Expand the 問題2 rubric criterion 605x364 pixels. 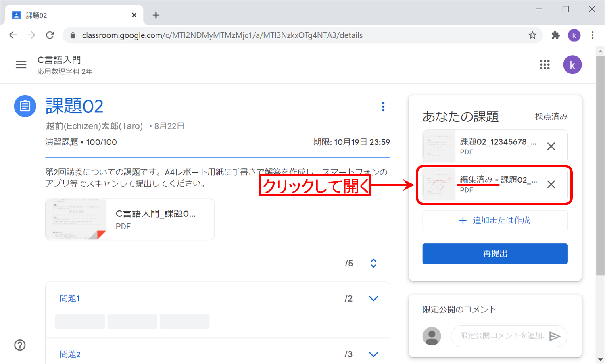373,354
